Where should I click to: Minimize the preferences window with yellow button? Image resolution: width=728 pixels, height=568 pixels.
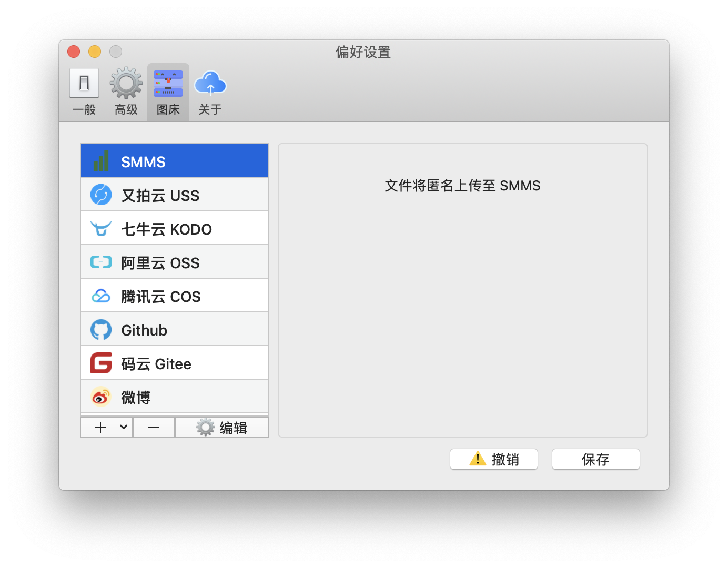[95, 52]
